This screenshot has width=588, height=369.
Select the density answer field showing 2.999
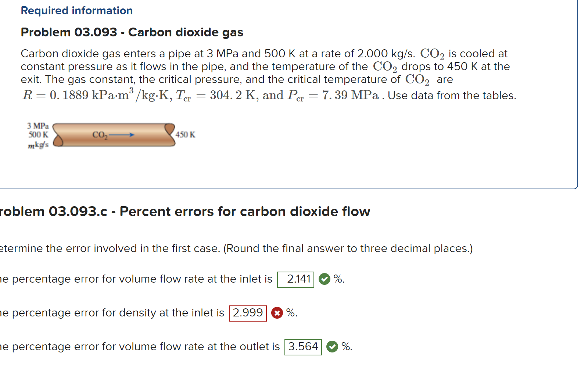click(x=248, y=313)
